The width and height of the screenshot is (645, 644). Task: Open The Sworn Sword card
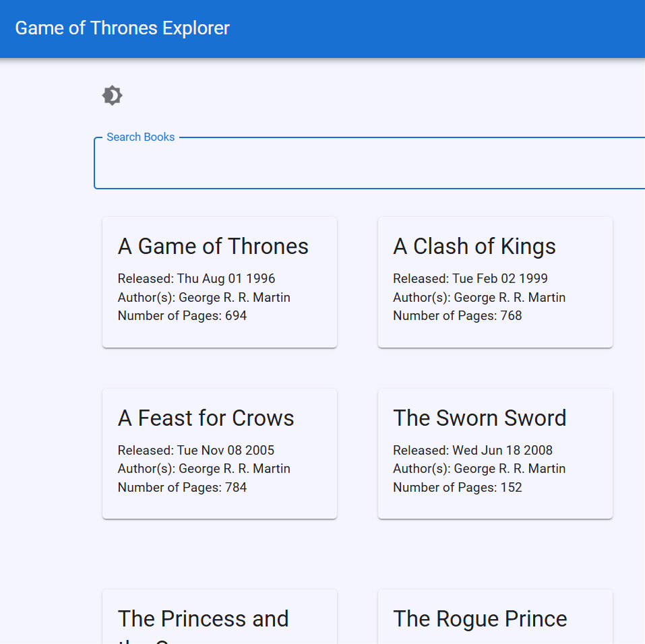point(495,453)
